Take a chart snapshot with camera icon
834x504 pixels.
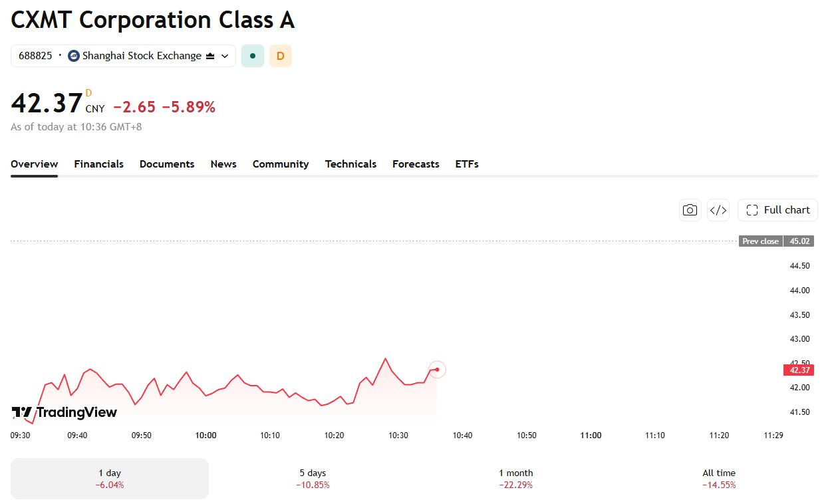(690, 210)
